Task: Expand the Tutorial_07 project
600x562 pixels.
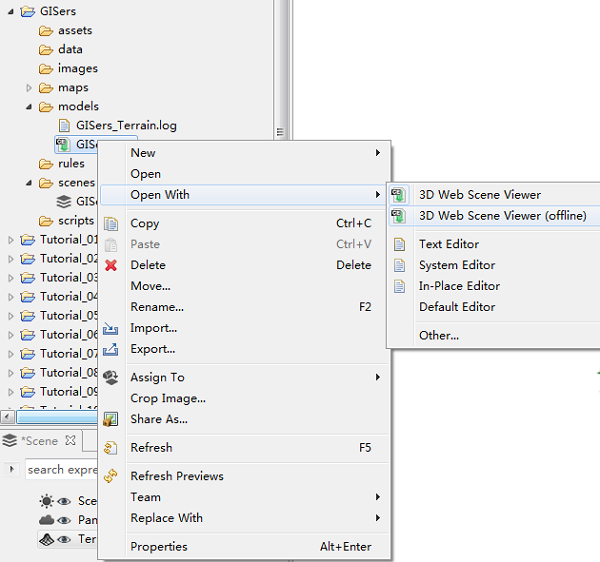Action: 11,354
